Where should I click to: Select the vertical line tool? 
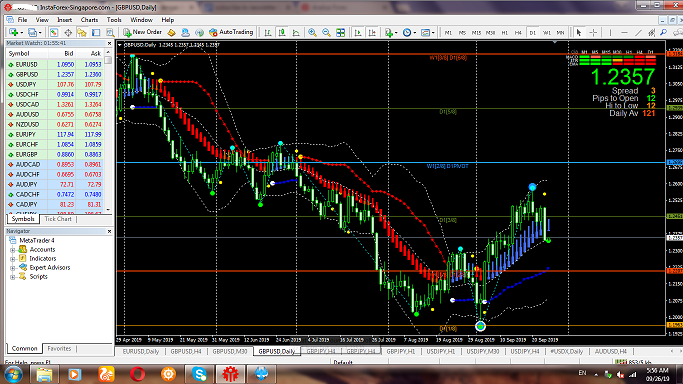click(610, 33)
